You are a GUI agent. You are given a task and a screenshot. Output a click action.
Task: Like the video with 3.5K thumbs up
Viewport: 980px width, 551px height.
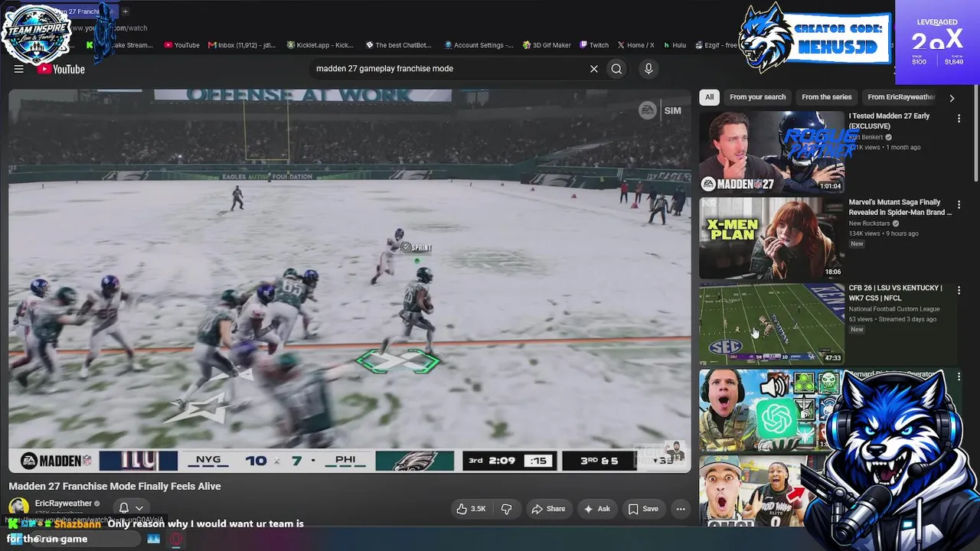[471, 509]
